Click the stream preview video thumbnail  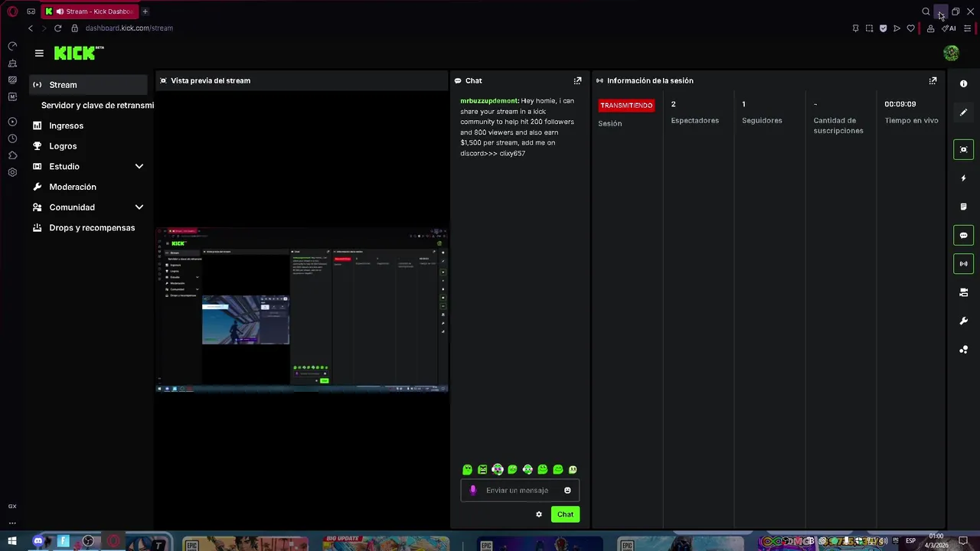(302, 310)
